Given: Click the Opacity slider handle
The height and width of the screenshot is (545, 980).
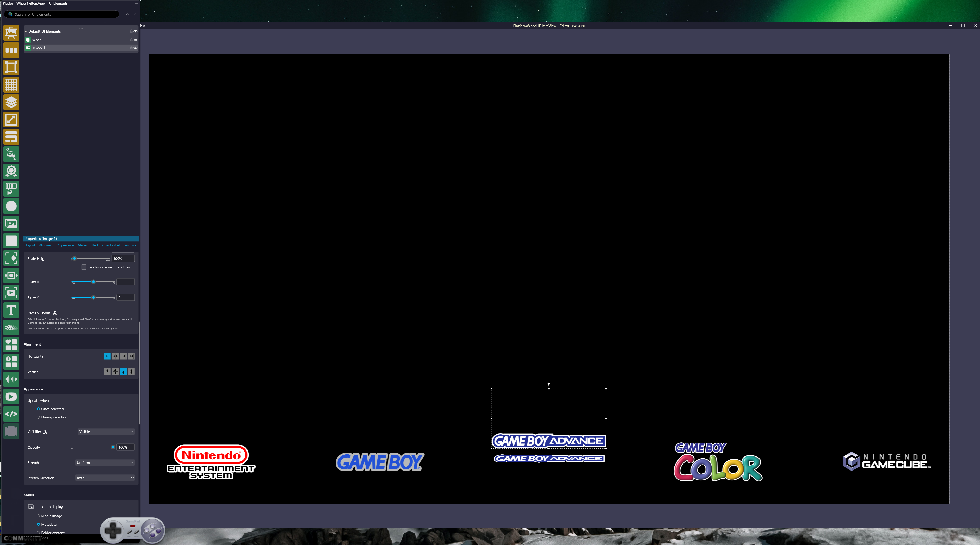Looking at the screenshot, I should click(x=113, y=447).
